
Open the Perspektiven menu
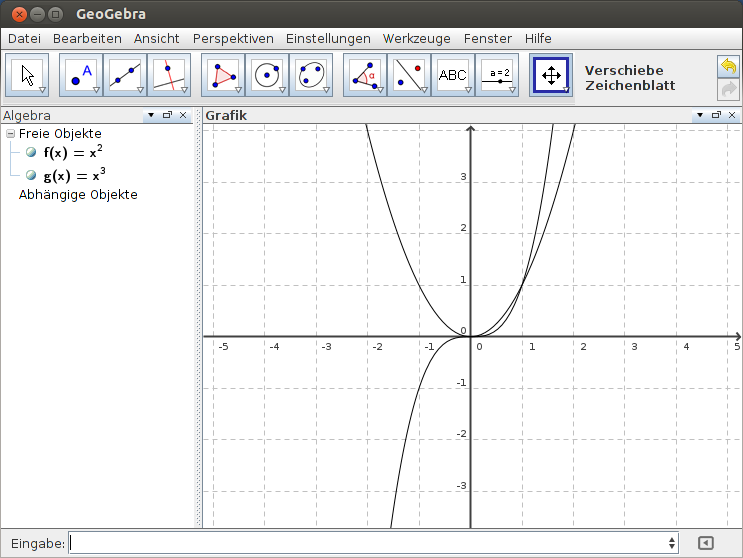(233, 38)
